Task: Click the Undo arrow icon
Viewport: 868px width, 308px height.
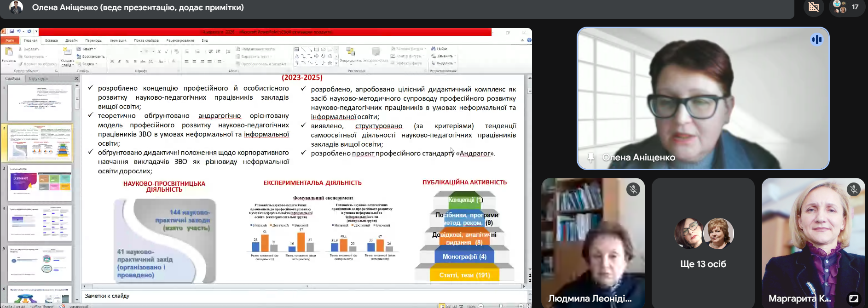Action: 18,31
